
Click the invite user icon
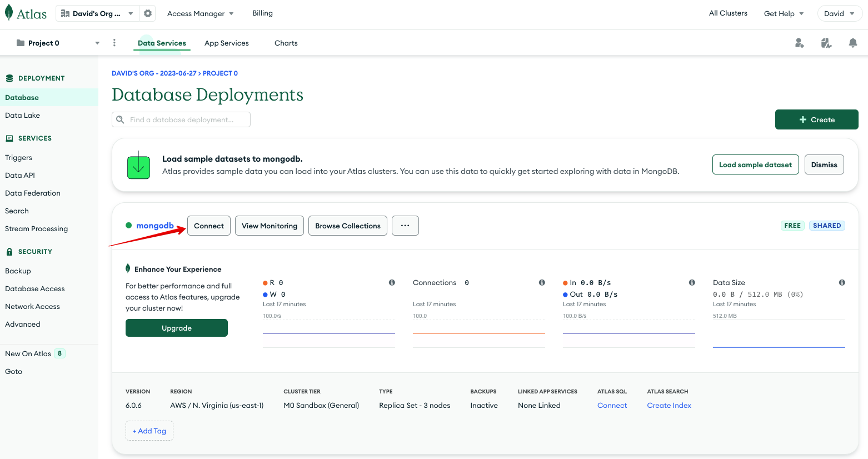coord(799,42)
